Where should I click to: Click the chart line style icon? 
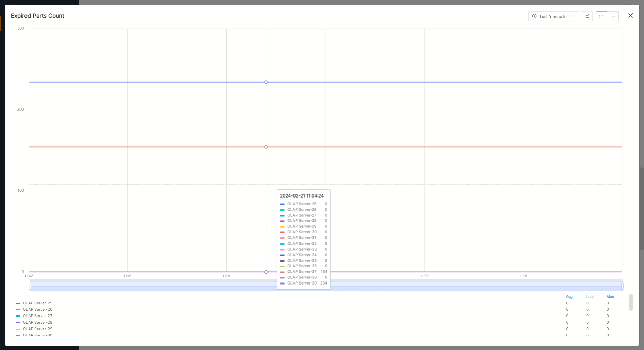point(587,16)
